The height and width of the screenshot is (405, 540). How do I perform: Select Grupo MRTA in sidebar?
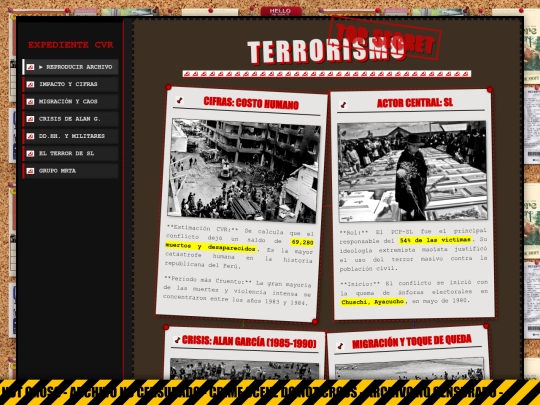[x=71, y=170]
